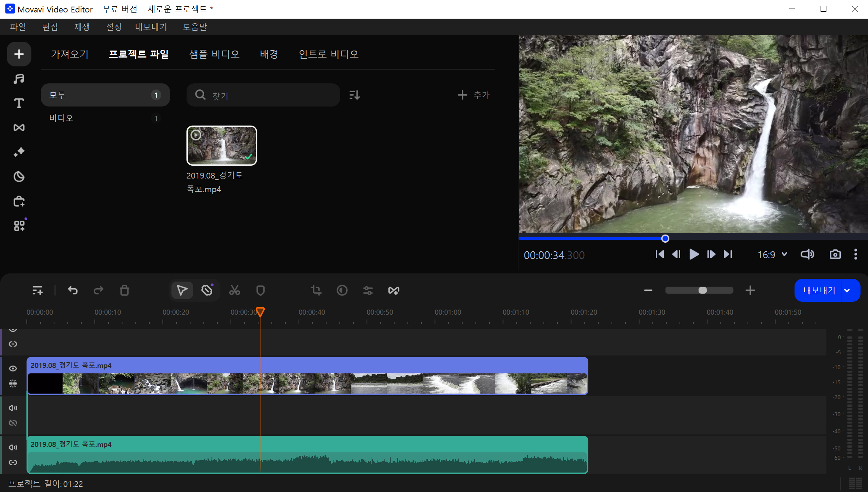The width and height of the screenshot is (868, 492).
Task: Click the scissors split tool
Action: point(234,290)
